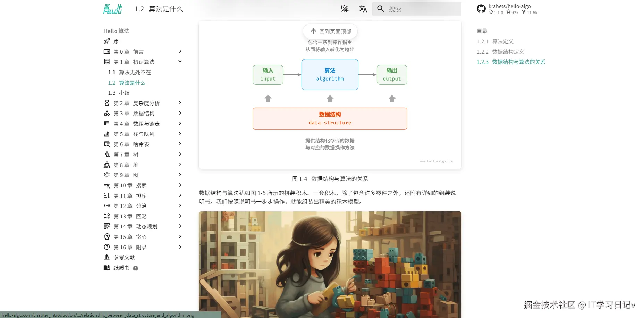Viewport: 644px width, 318px height.
Task: Click the 搜索 search input field
Action: [x=416, y=9]
